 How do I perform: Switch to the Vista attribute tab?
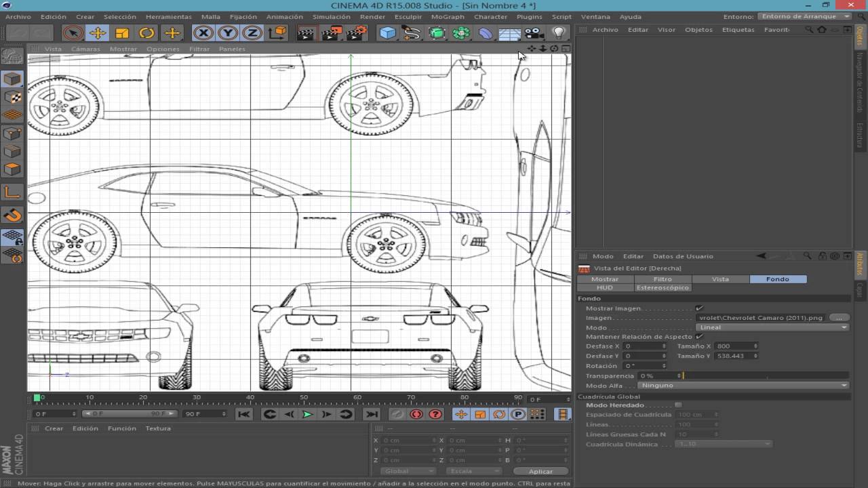[720, 279]
